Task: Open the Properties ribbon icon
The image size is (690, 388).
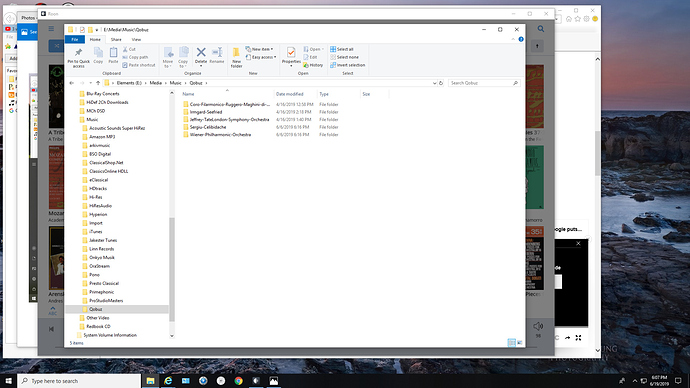Action: click(x=291, y=56)
